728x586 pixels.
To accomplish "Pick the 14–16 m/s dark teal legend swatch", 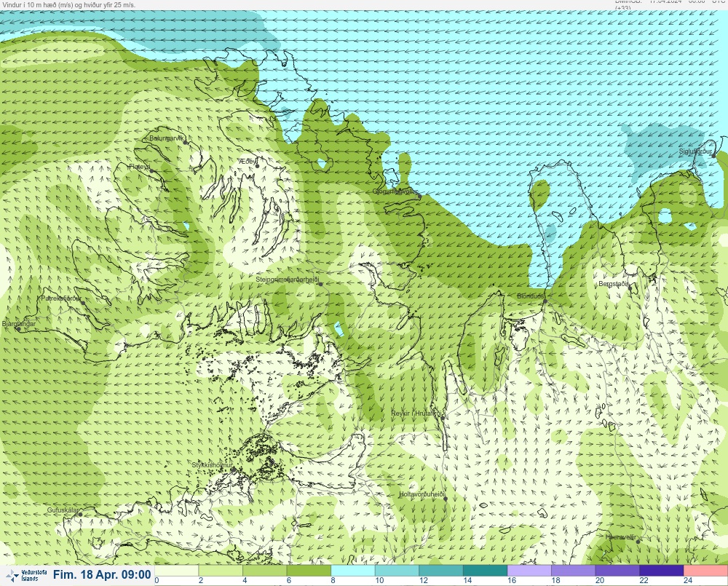I will pos(485,570).
